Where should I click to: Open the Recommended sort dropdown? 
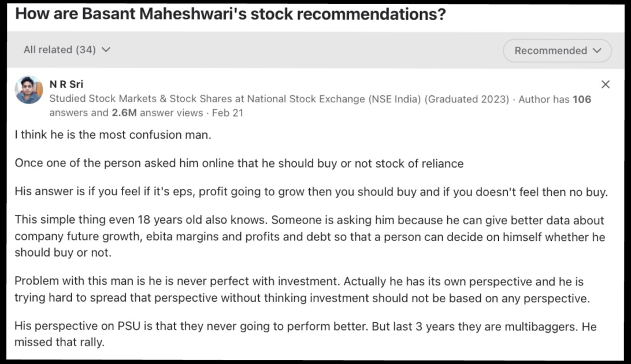pyautogui.click(x=557, y=51)
